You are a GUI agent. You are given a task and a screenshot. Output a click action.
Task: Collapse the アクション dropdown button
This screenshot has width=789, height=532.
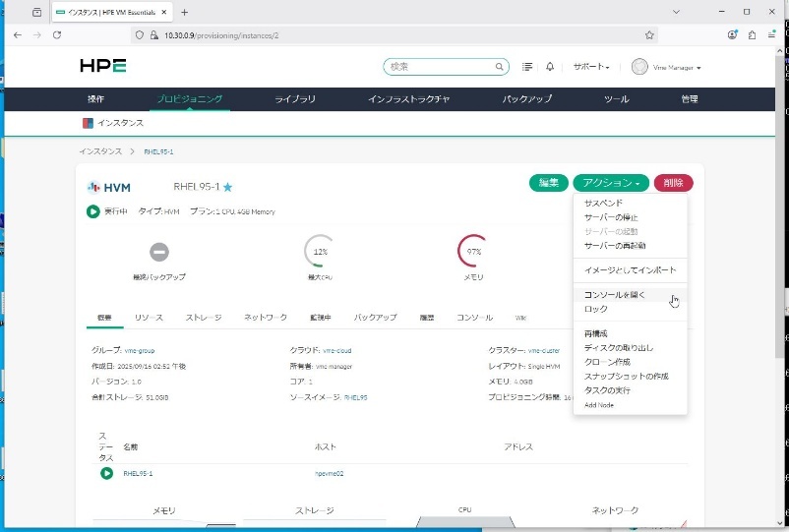coord(611,183)
